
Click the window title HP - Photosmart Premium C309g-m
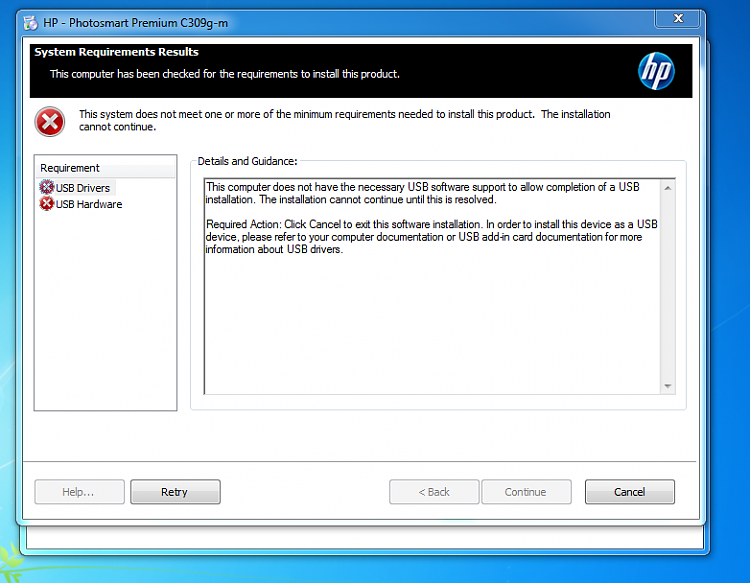coord(135,23)
